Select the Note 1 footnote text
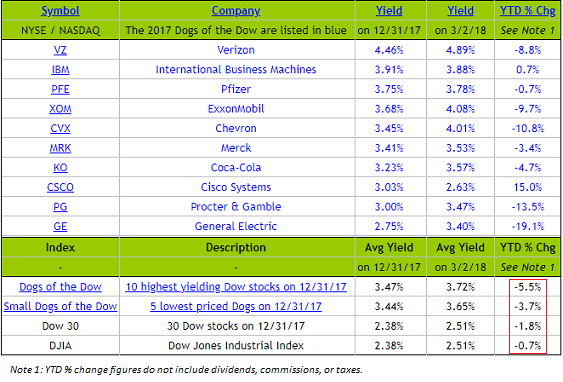This screenshot has height=382, width=563. 186,369
